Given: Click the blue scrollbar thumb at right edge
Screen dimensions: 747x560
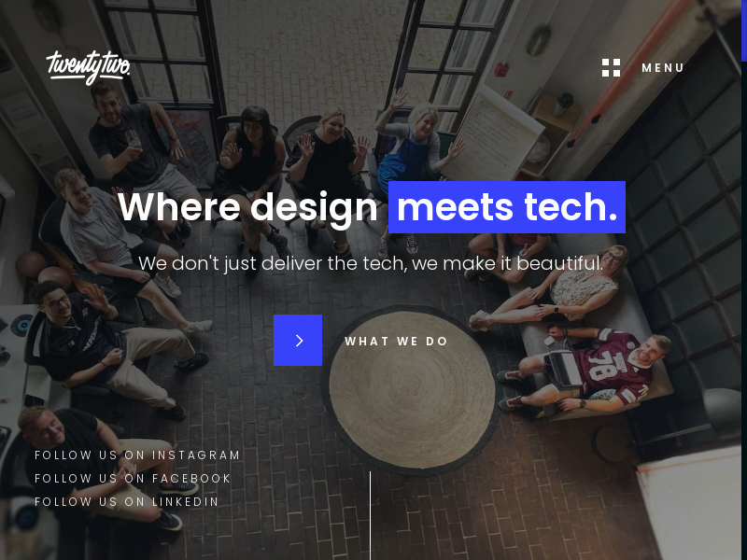Looking at the screenshot, I should [x=744, y=31].
